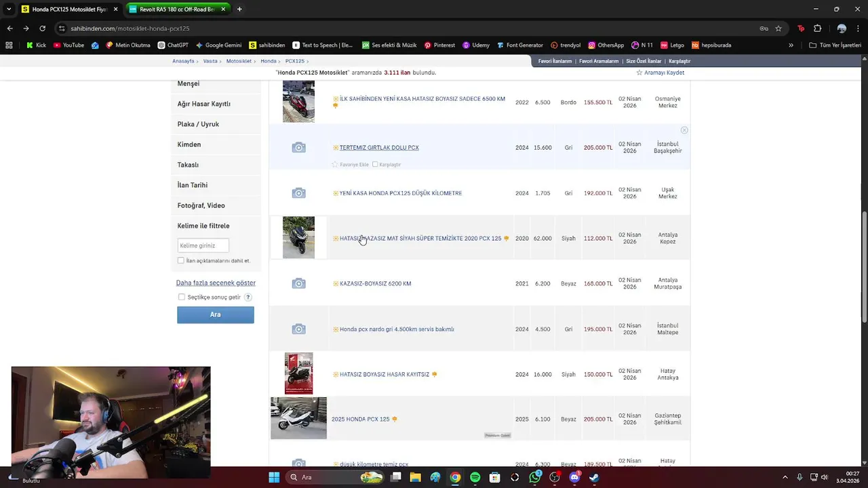Save search with Aramayı Kaydet
Viewport: 868px width, 488px height.
click(660, 73)
